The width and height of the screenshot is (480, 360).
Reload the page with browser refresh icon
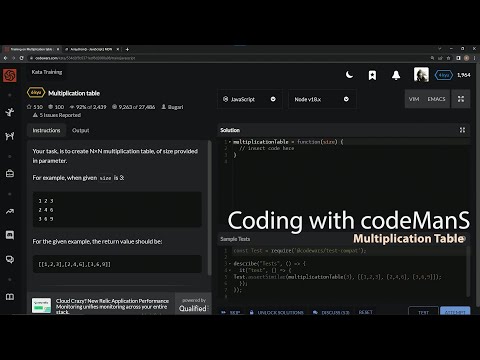point(22,58)
